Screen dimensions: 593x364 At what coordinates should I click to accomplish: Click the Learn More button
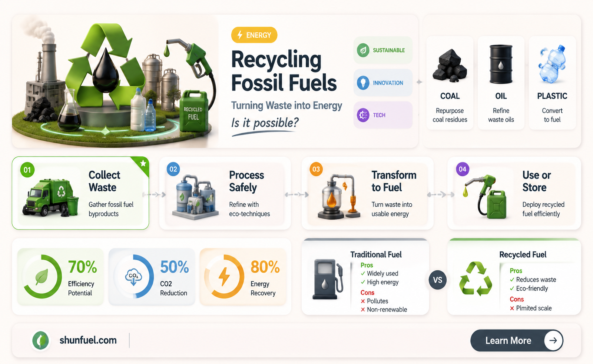point(517,340)
